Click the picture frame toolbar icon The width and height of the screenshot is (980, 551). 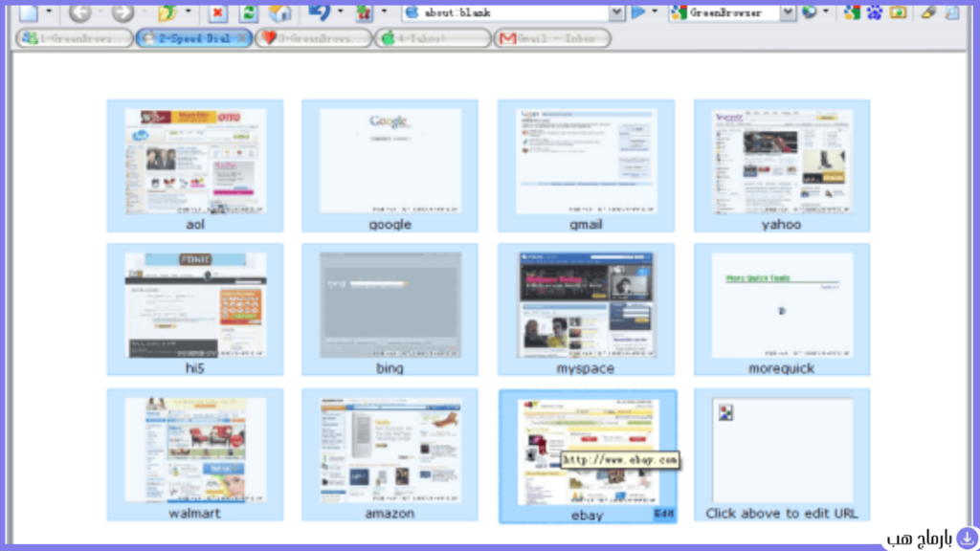(x=898, y=11)
